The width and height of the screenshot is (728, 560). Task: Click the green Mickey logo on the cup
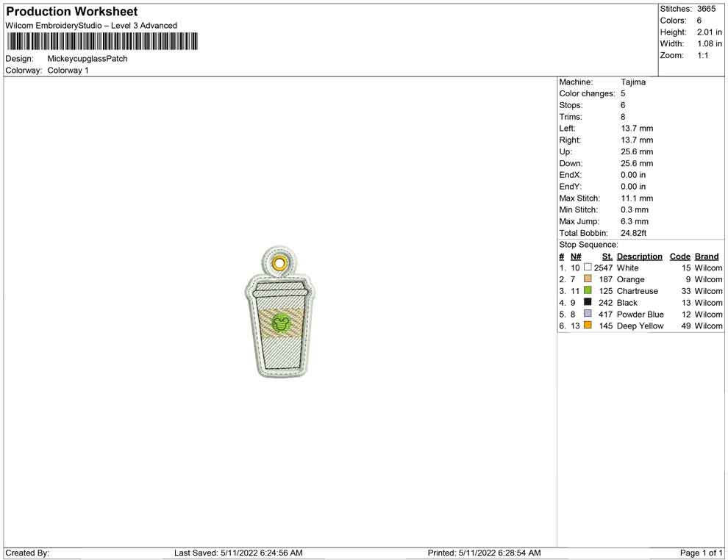280,323
